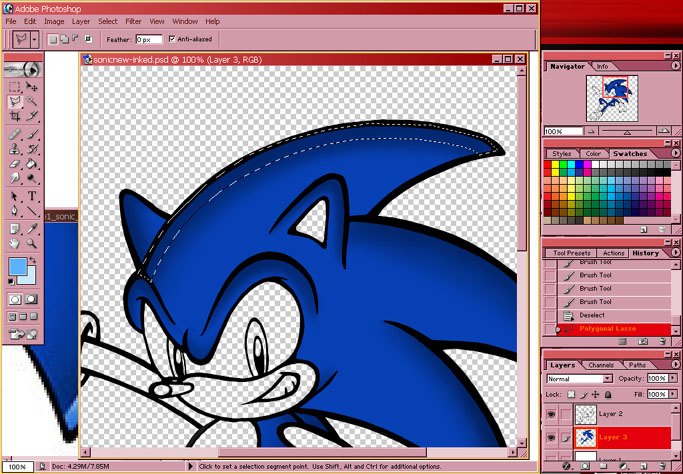Image resolution: width=683 pixels, height=474 pixels.
Task: Click the foreground color swatch
Action: (x=18, y=266)
